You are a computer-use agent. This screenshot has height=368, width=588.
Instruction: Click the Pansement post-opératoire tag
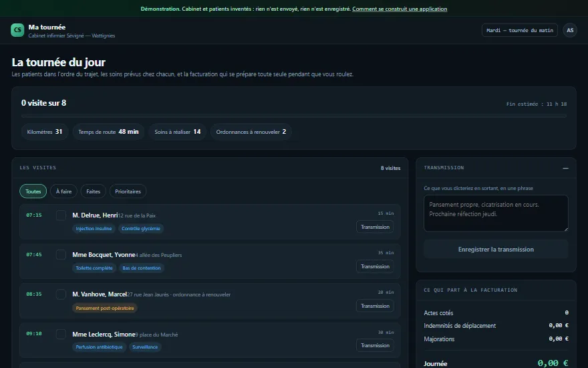pos(105,308)
